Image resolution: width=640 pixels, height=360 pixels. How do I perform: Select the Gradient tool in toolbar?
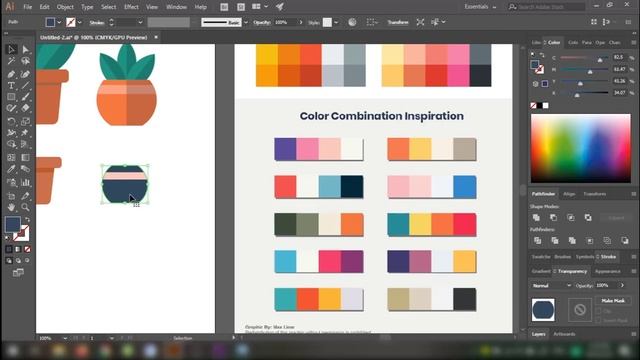[x=25, y=158]
